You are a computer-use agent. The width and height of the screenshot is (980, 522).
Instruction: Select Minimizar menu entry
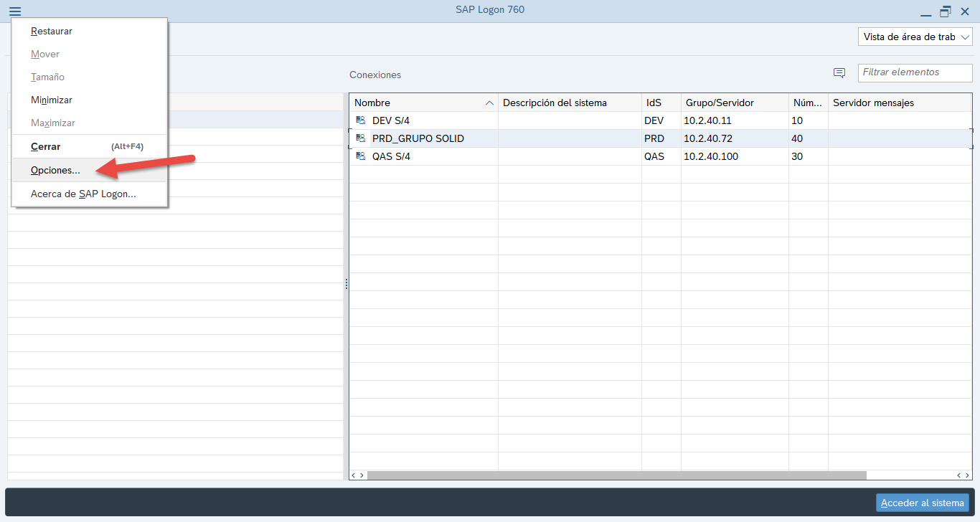pyautogui.click(x=52, y=100)
